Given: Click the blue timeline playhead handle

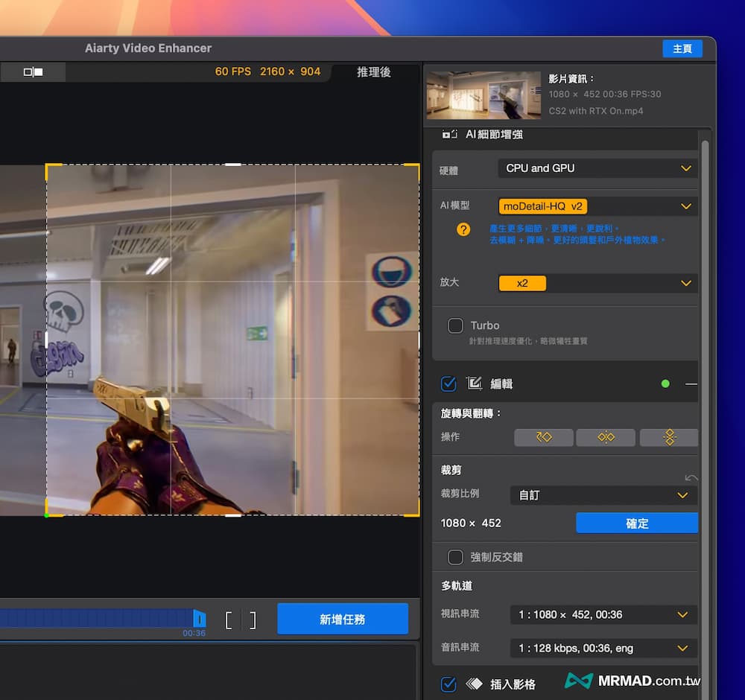Looking at the screenshot, I should point(200,619).
